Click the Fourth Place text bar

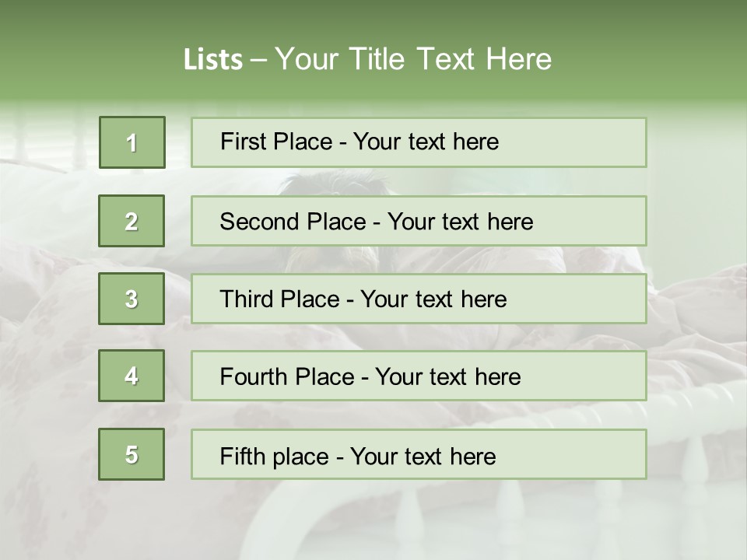(x=419, y=376)
